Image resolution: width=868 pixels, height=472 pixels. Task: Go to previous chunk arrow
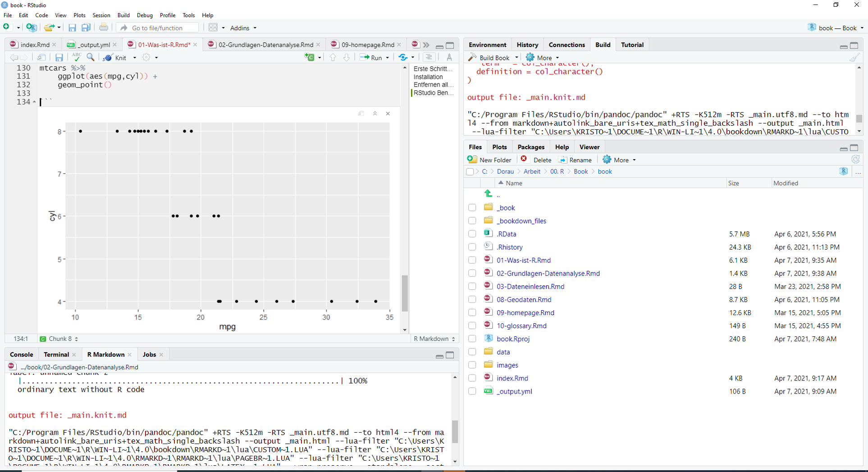point(333,57)
